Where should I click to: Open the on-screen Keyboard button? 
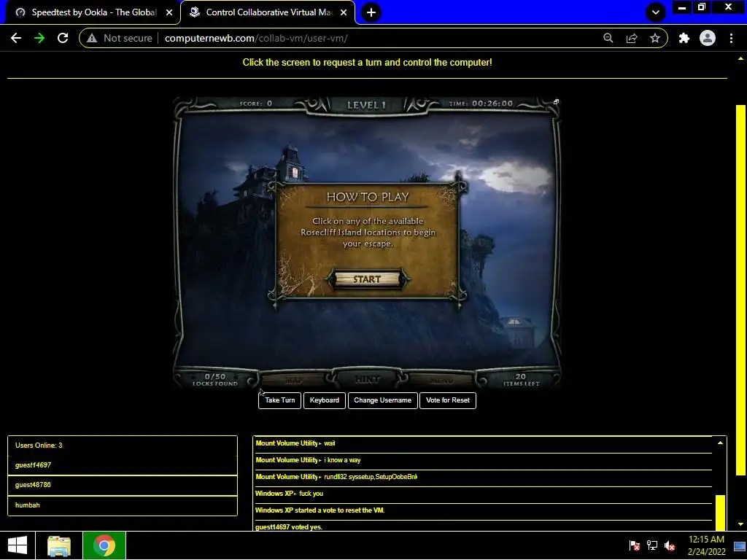click(325, 400)
